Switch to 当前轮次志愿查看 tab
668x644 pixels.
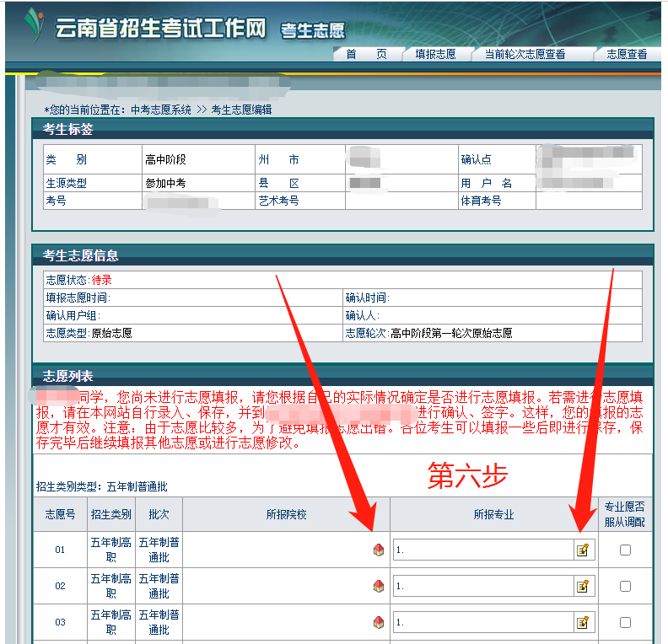[x=524, y=55]
